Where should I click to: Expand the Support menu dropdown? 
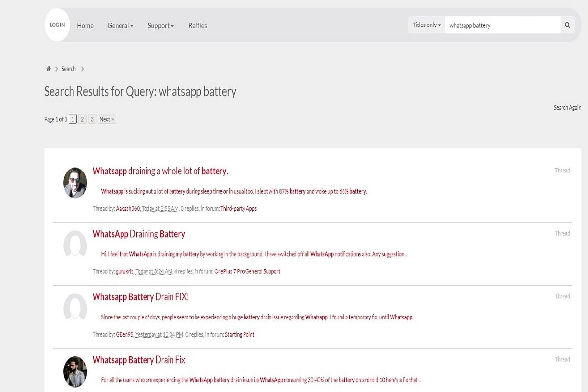[x=161, y=25]
